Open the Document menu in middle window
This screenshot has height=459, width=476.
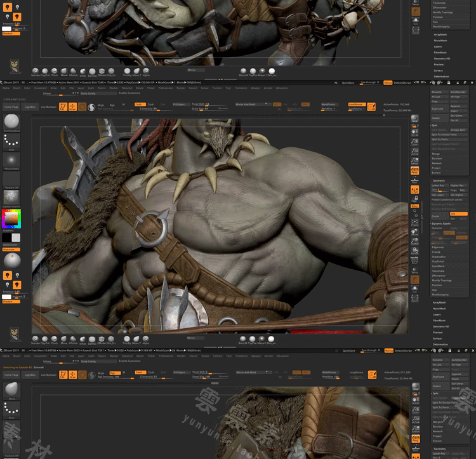click(41, 88)
